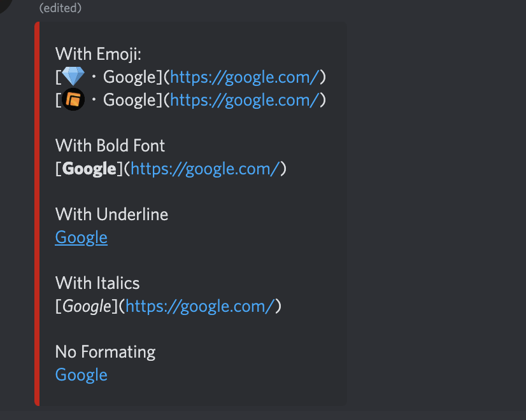The height and width of the screenshot is (420, 526).
Task: Click the plain Google link under No Formating
Action: (81, 374)
